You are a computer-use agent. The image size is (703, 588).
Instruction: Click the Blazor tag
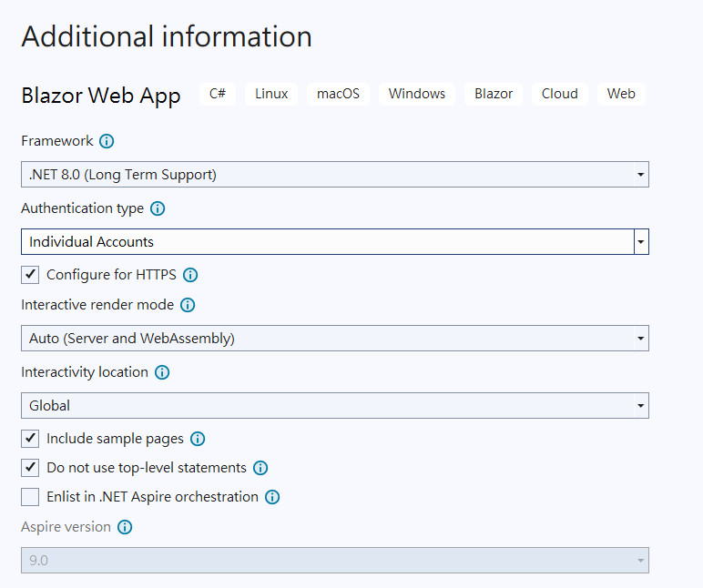[x=494, y=94]
